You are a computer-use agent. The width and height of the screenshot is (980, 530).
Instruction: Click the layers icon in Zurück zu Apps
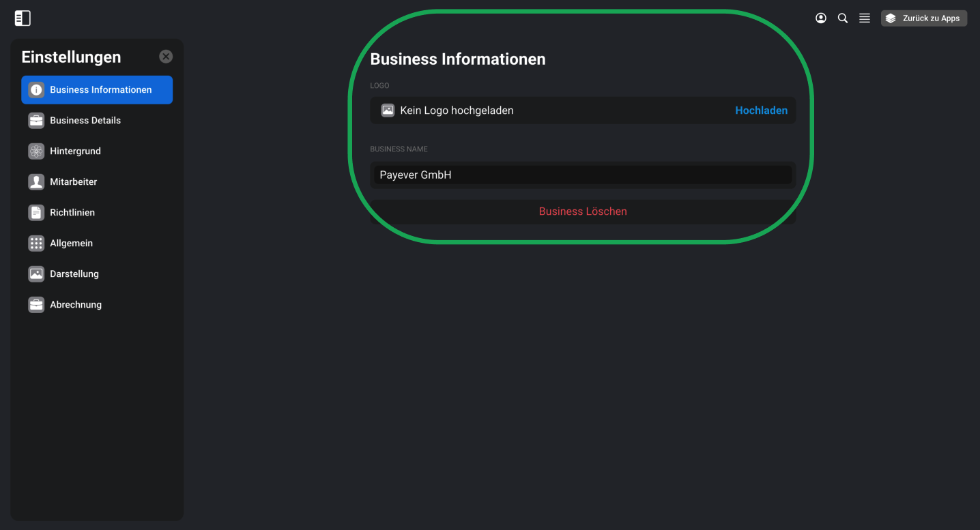coord(891,18)
